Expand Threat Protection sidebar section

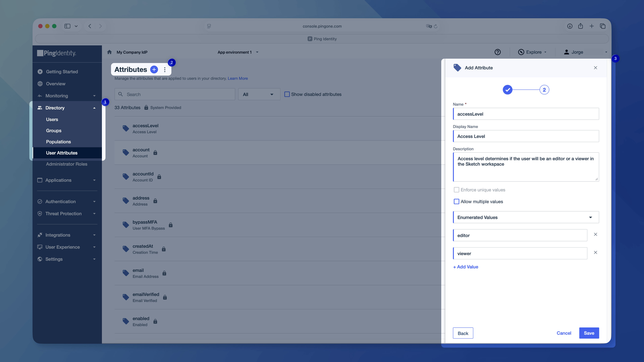67,214
